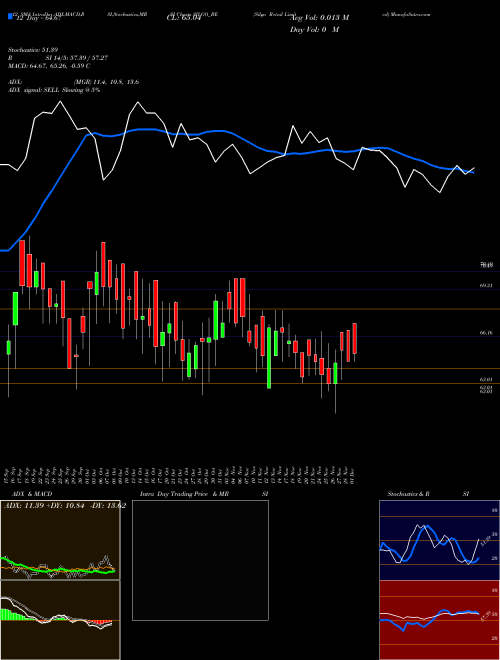Click the 'Day Vol: 0 M' label
This screenshot has height=660, width=500.
coord(314,30)
